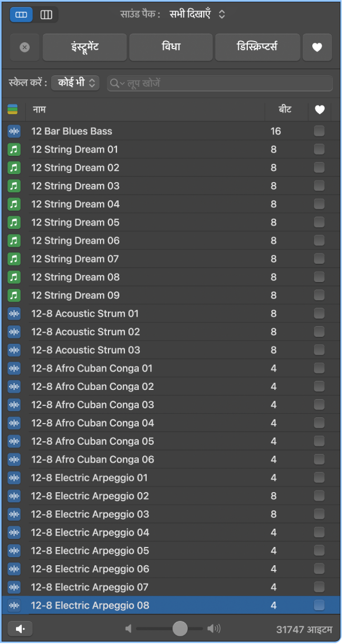The image size is (342, 644).
Task: Show favorites with the heart filter button
Action: (317, 47)
